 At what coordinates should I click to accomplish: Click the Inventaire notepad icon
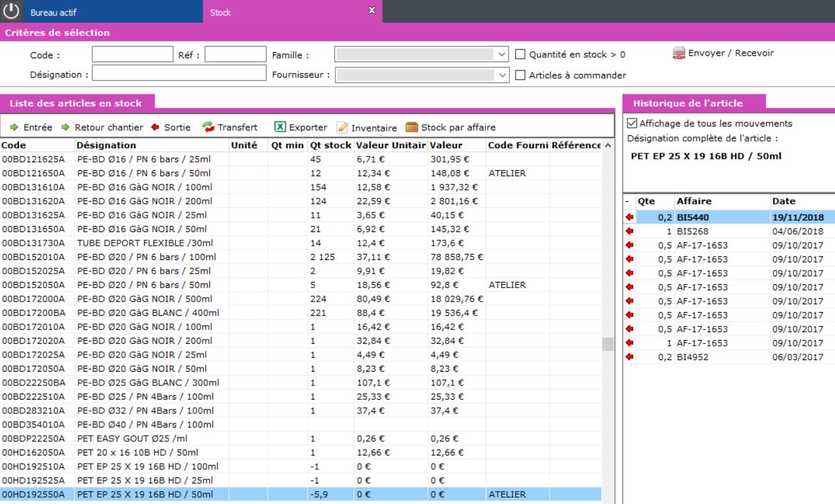click(342, 127)
